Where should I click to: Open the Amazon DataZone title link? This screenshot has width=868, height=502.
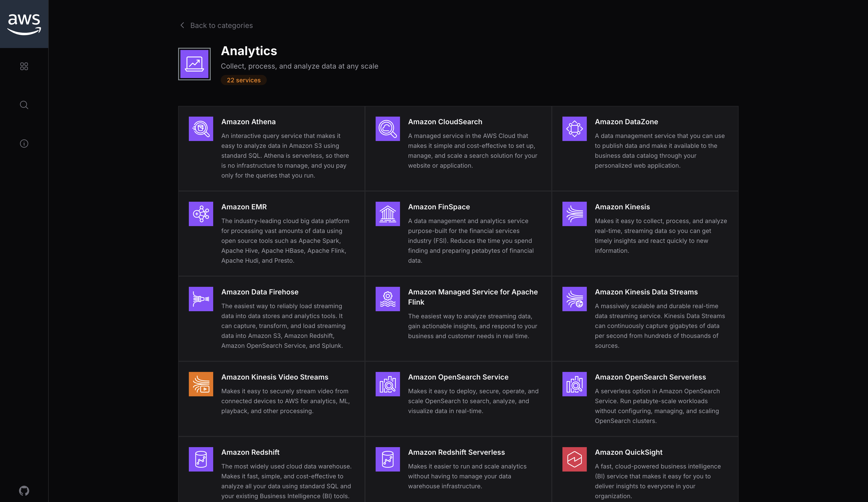tap(626, 122)
